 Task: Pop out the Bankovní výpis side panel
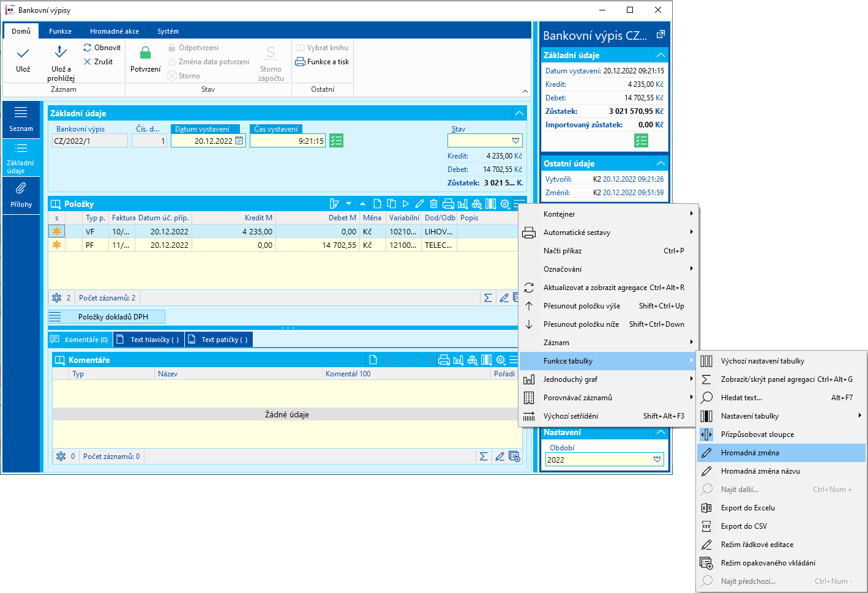tap(660, 35)
